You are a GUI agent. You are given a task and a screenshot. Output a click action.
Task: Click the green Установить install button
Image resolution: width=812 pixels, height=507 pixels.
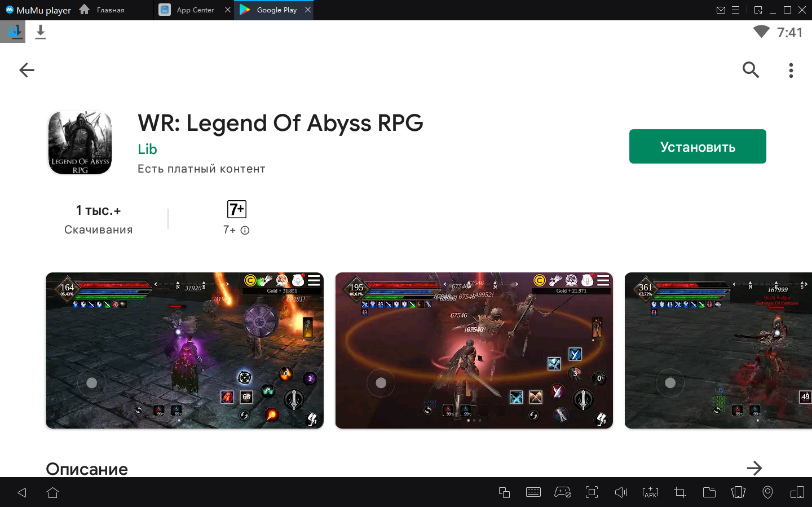coord(698,147)
